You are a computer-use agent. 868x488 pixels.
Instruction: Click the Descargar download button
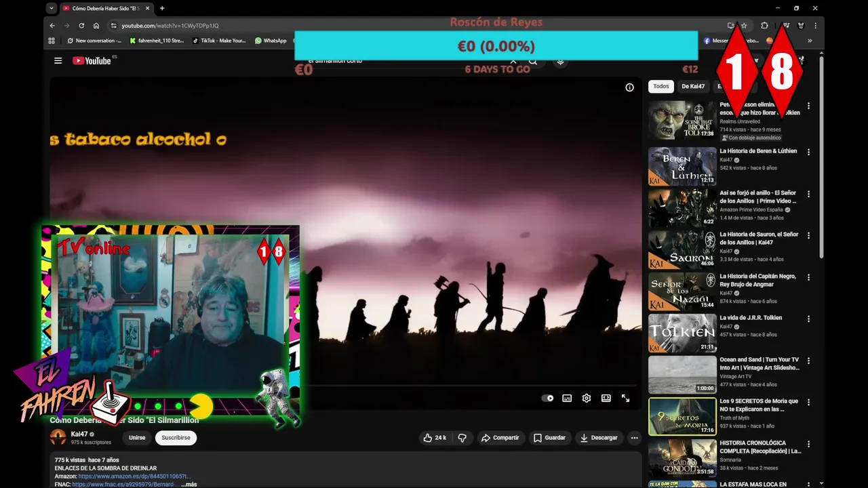[599, 438]
